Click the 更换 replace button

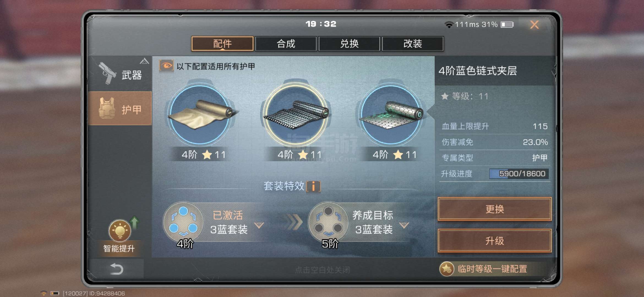(x=495, y=209)
